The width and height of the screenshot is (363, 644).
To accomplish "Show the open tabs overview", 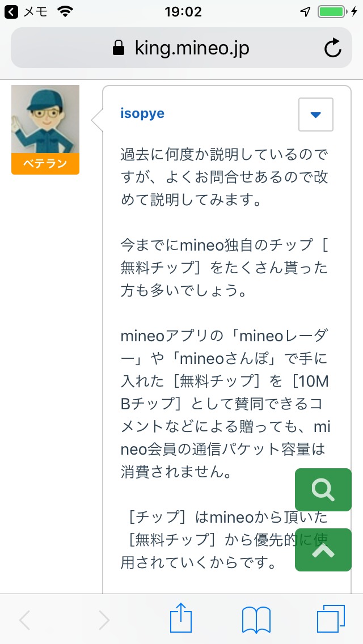I will point(331,619).
